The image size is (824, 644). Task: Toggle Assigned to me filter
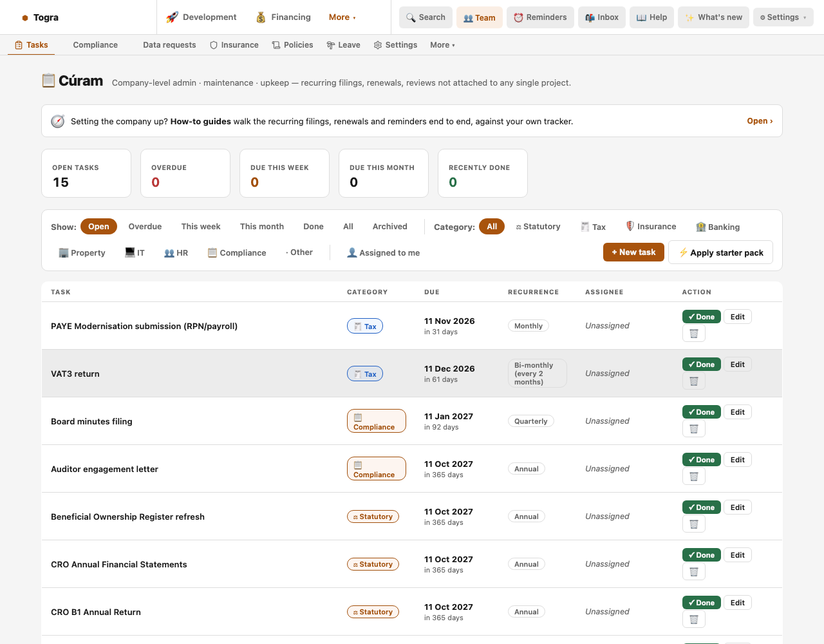[x=383, y=252]
